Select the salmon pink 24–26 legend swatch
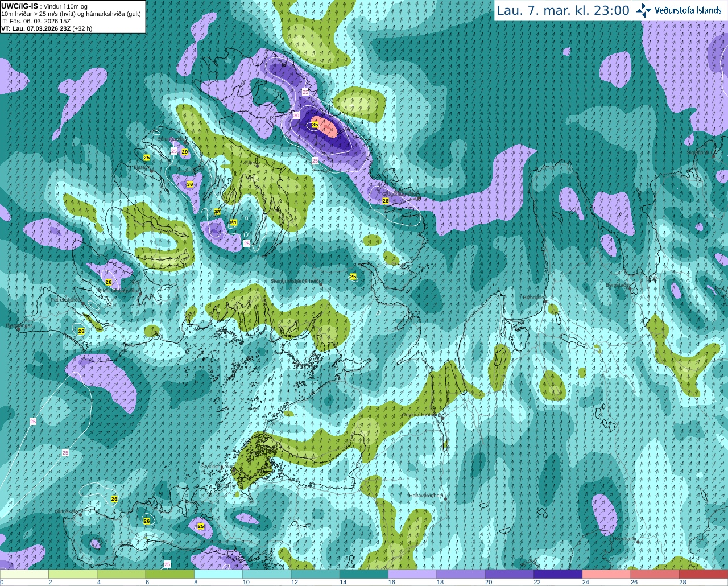 coord(606,574)
